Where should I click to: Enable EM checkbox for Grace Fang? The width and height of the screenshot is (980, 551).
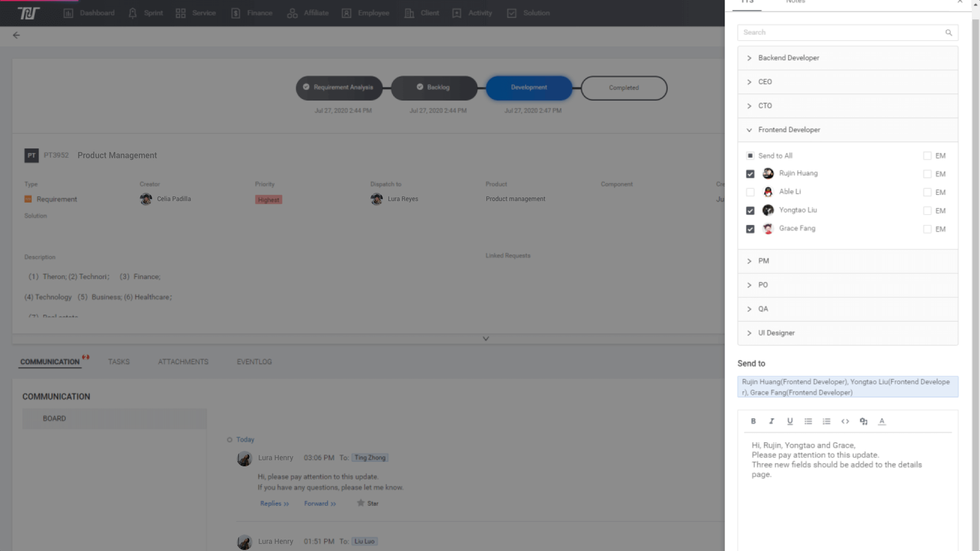pyautogui.click(x=927, y=229)
